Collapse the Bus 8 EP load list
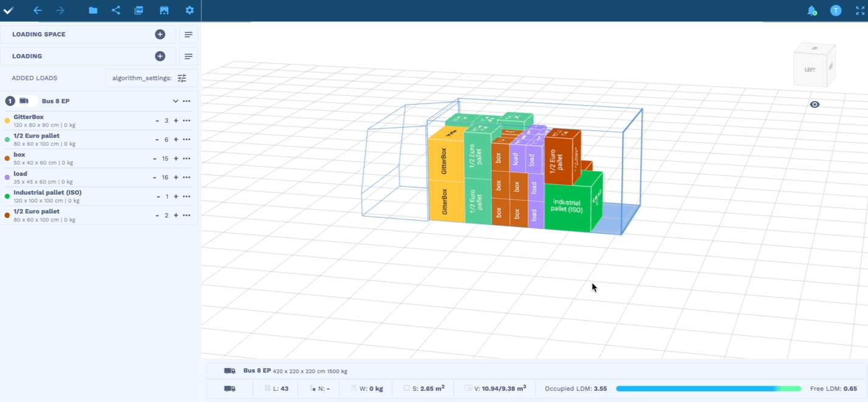Viewport: 868px width, 402px height. coord(175,101)
